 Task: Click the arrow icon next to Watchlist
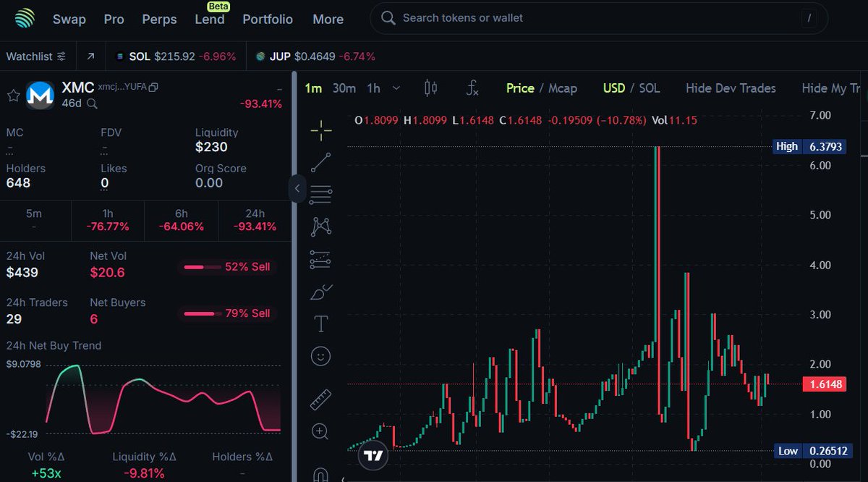click(x=90, y=56)
